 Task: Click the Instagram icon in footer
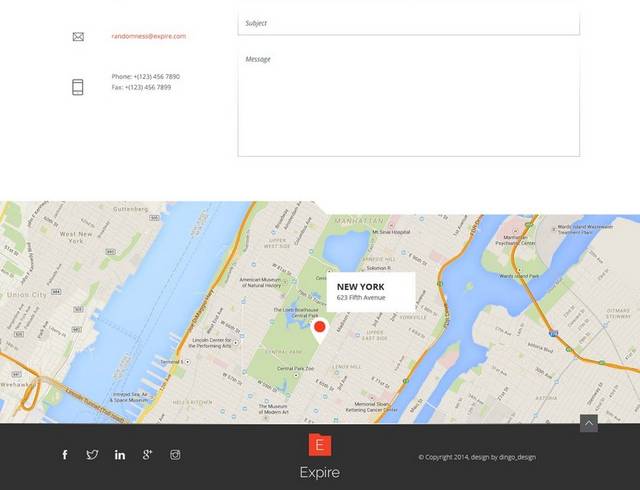pyautogui.click(x=175, y=455)
